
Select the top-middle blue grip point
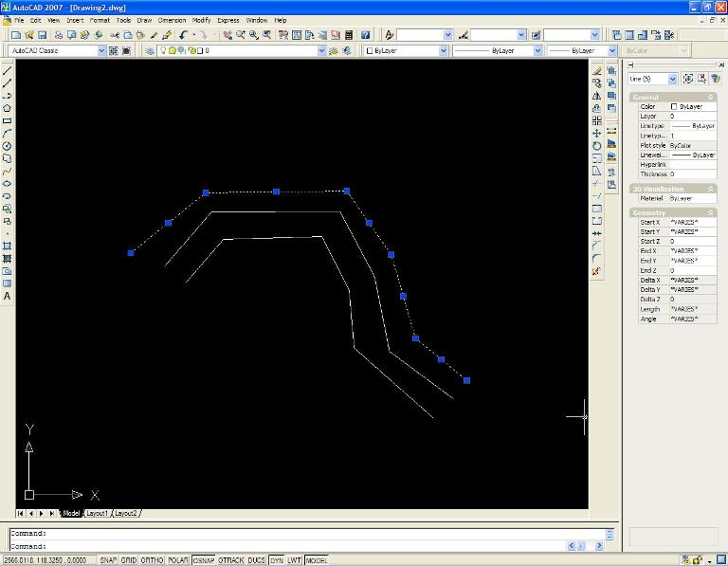[x=276, y=192]
